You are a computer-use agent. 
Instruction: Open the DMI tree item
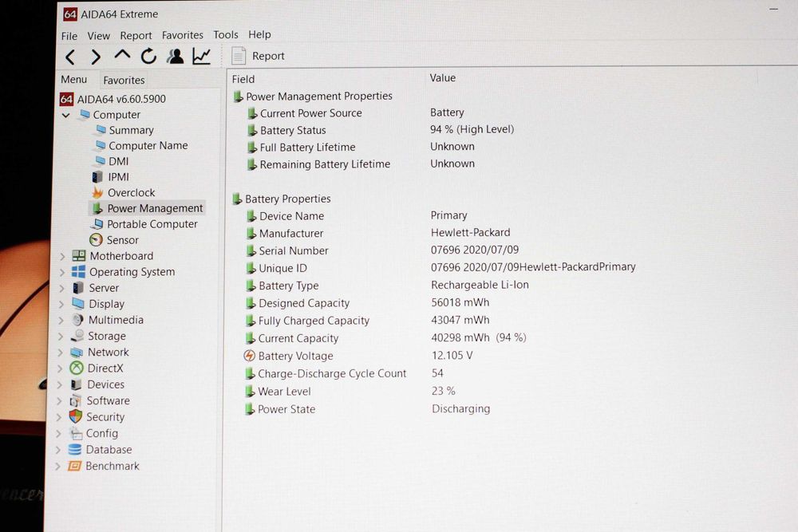click(112, 161)
